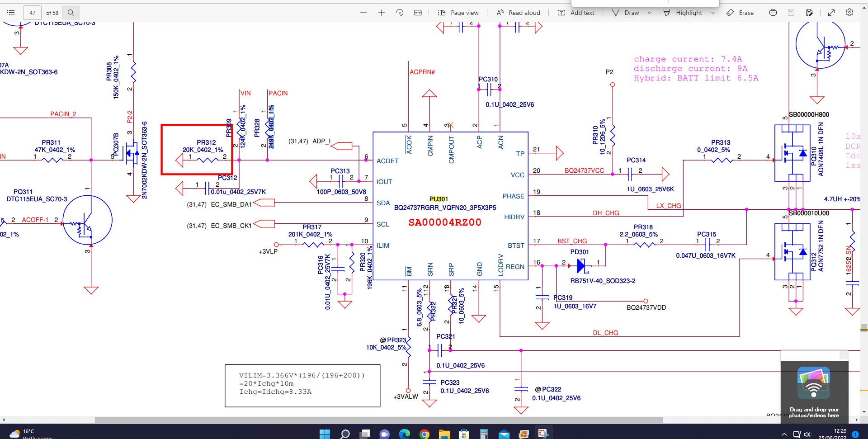Click the horizontal scrollbar thumb
Viewport: 868px width, 439px height.
(379, 420)
